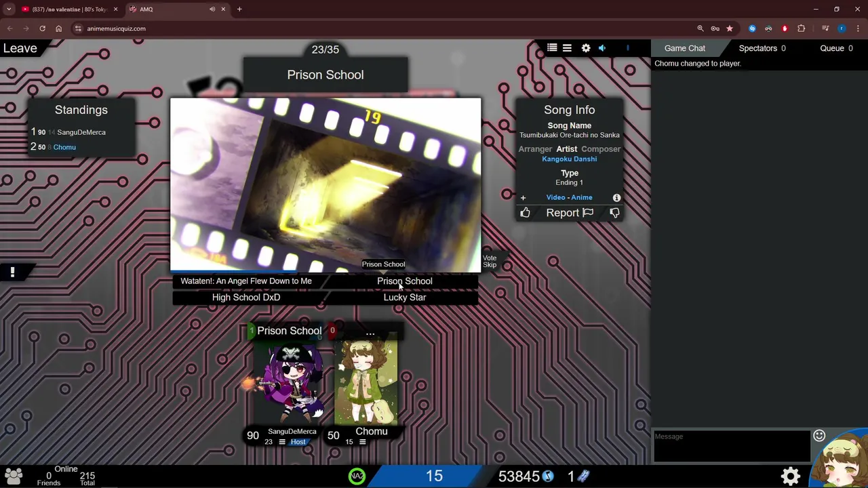Screen dimensions: 868x488
Task: Leave the quiz lobby
Action: coord(20,48)
